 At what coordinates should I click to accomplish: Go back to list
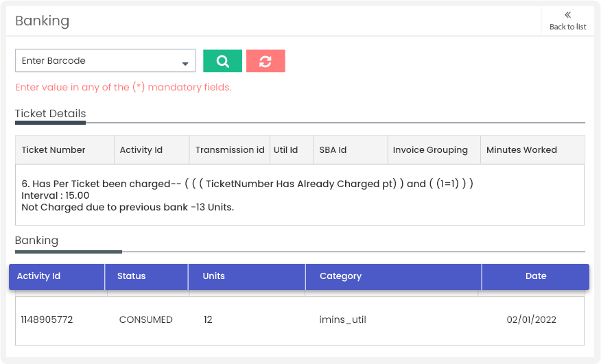pos(567,21)
